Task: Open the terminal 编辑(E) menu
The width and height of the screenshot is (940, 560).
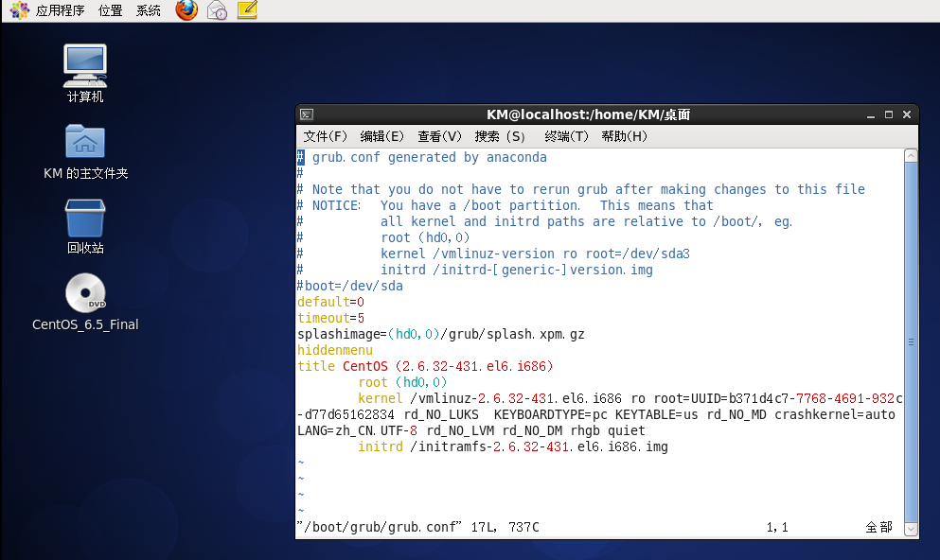Action: pos(381,136)
